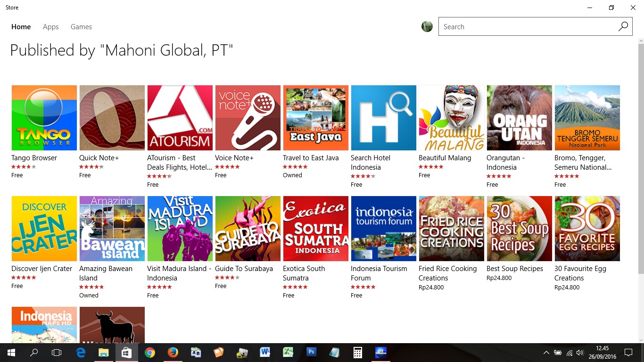
Task: Open the taskbar search (Cortana)
Action: pyautogui.click(x=34, y=353)
